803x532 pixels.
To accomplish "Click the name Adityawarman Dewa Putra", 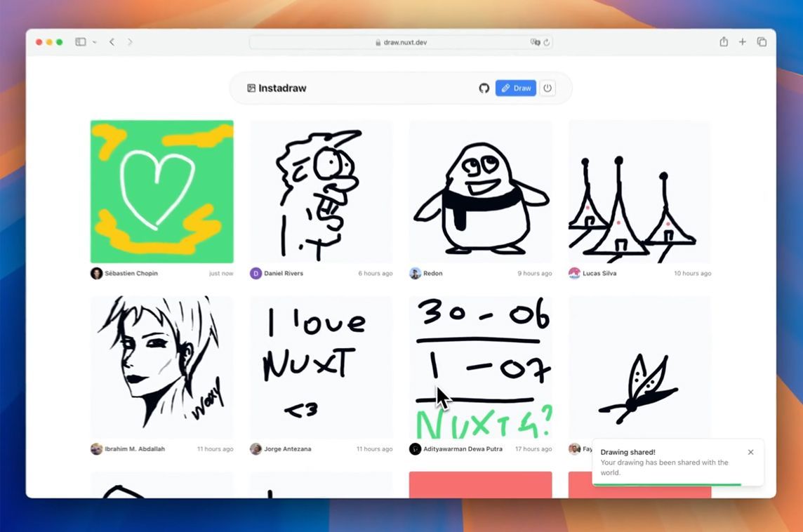I will click(463, 449).
